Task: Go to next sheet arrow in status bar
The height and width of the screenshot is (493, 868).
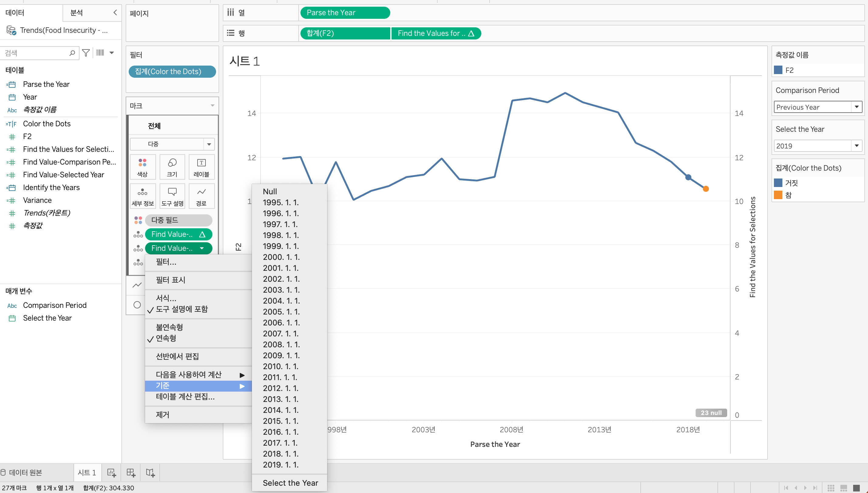Action: (805, 488)
